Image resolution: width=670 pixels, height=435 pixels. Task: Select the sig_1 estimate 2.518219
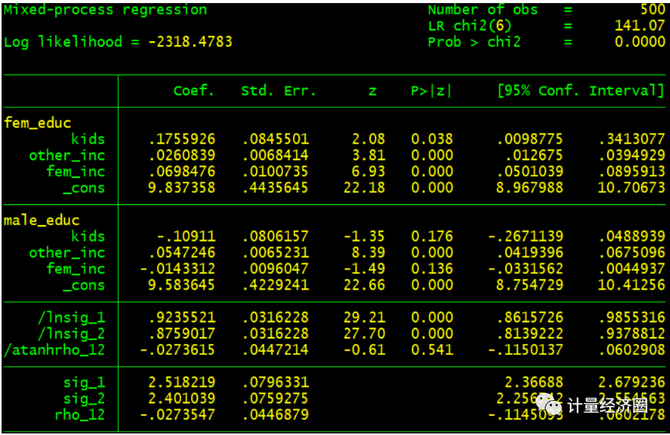[x=182, y=382]
